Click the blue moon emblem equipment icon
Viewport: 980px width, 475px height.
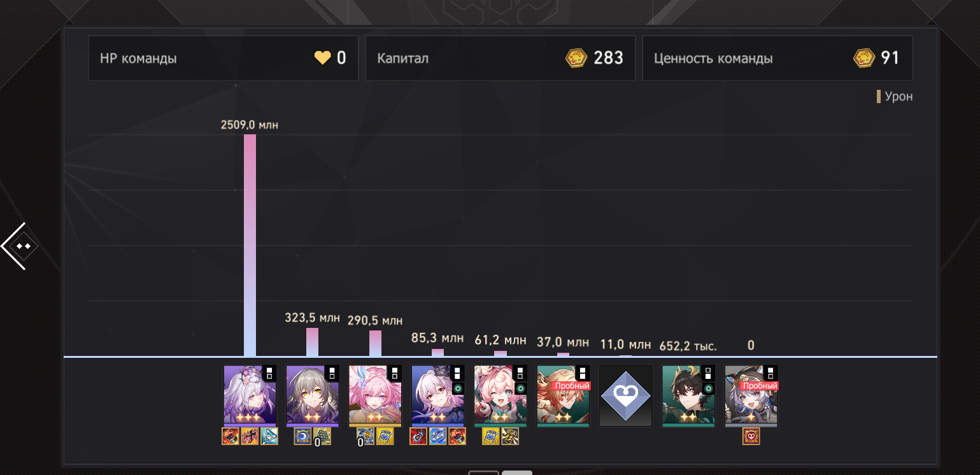302,436
